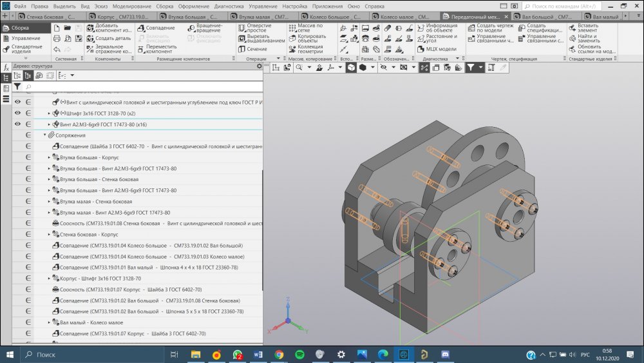The height and width of the screenshot is (363, 644).
Task: Toggle visibility eye for Штифт 3x16 item
Action: pyautogui.click(x=18, y=113)
